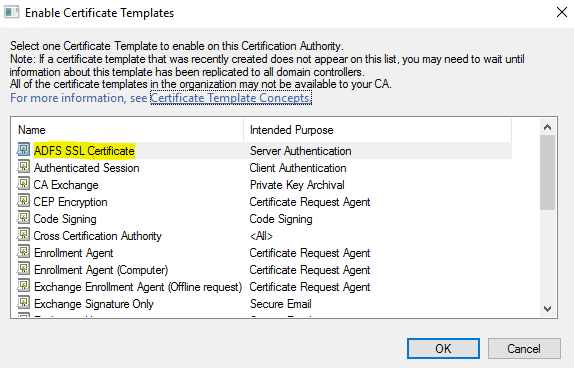This screenshot has height=368, width=574.
Task: Sort list by Name column header
Action: tap(129, 130)
